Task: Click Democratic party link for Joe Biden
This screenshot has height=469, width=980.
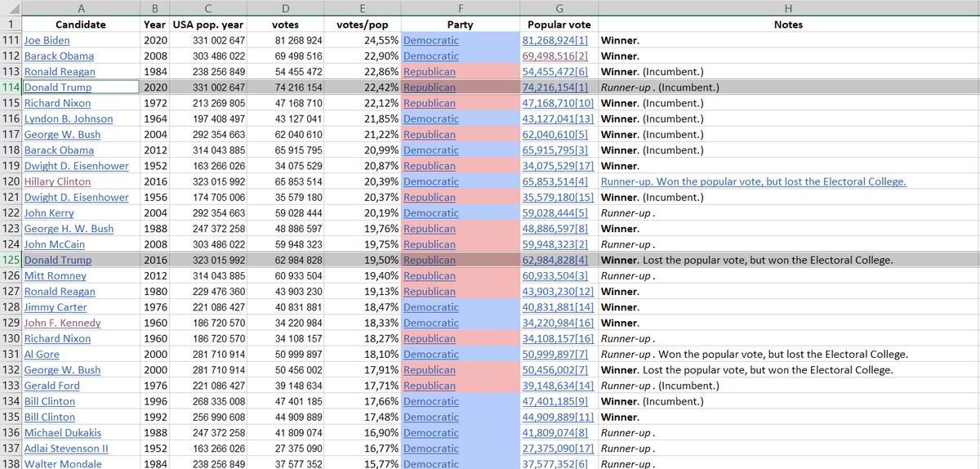Action: [431, 40]
